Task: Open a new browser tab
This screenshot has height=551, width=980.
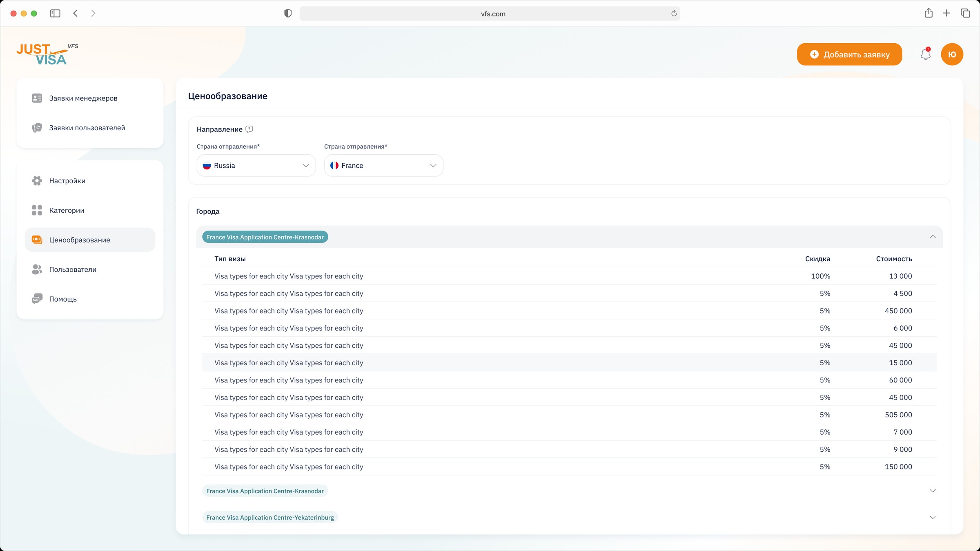Action: [x=947, y=13]
